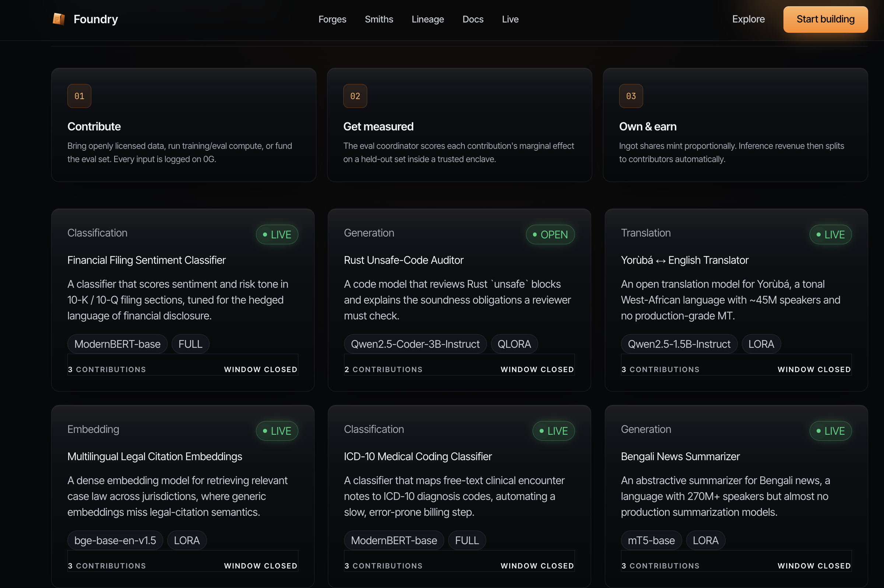The image size is (884, 588).
Task: Select the Own & earn heading
Action: (x=648, y=127)
